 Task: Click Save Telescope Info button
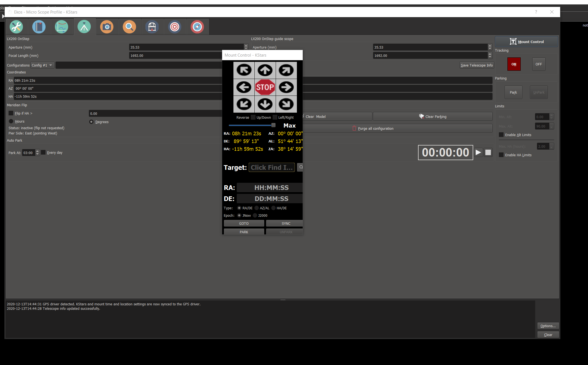tap(476, 65)
